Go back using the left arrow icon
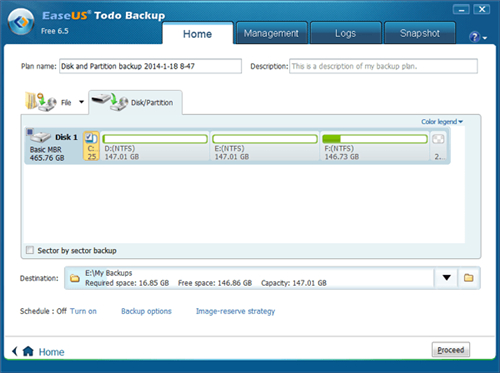The width and height of the screenshot is (500, 373). 14,351
